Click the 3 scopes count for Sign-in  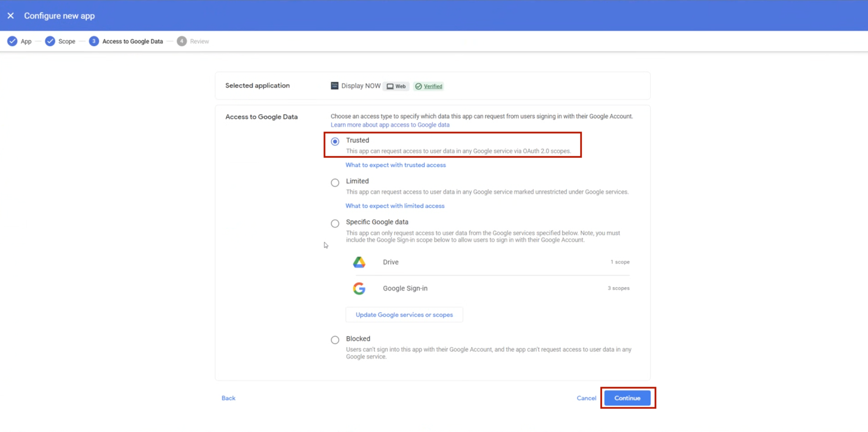coord(619,288)
